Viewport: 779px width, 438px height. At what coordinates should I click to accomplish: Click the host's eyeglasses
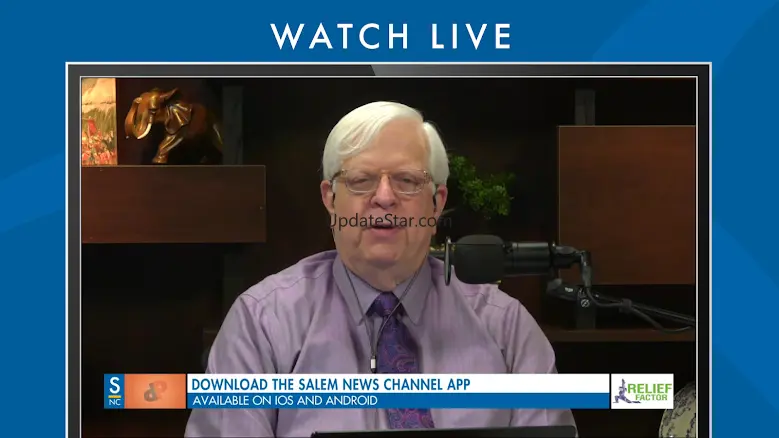point(382,181)
